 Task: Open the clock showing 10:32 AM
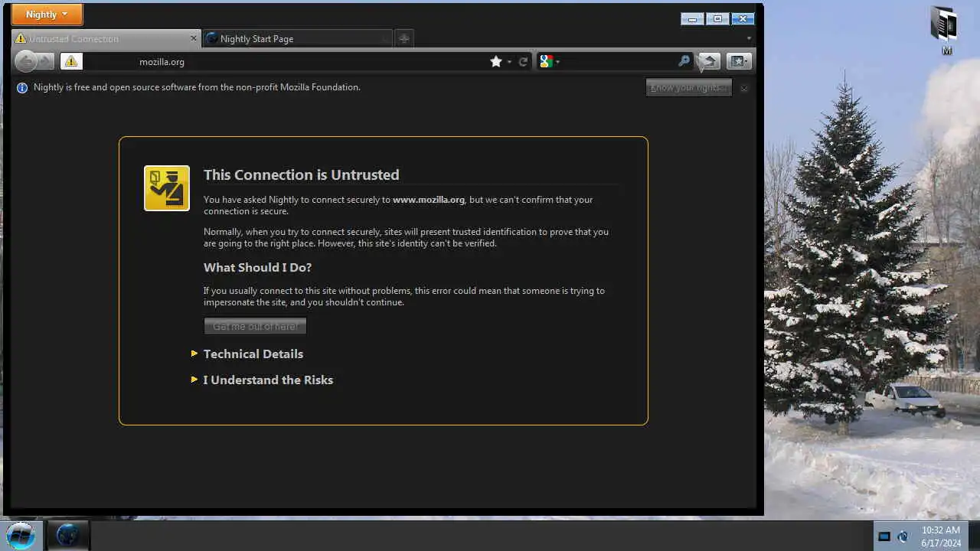pyautogui.click(x=941, y=536)
